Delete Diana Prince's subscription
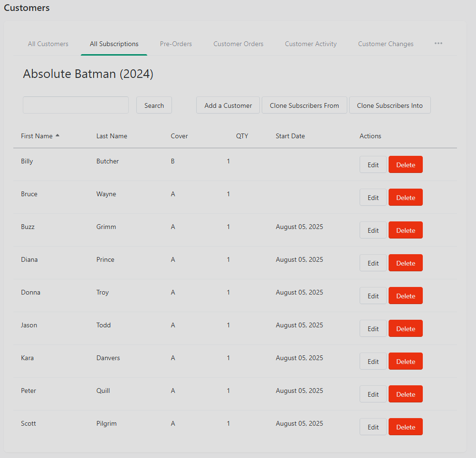This screenshot has width=476, height=458. (406, 263)
